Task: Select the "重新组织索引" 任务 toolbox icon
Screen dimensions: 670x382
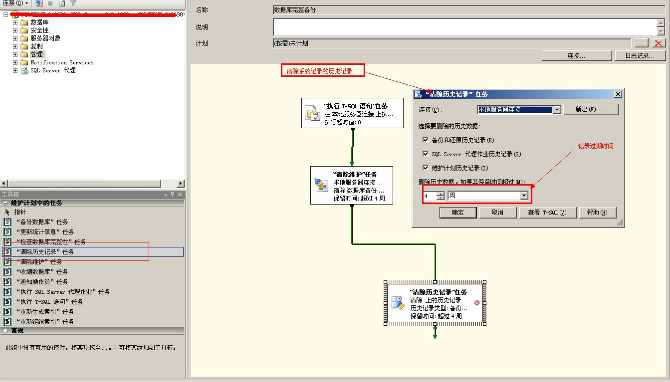Action: pos(7,321)
